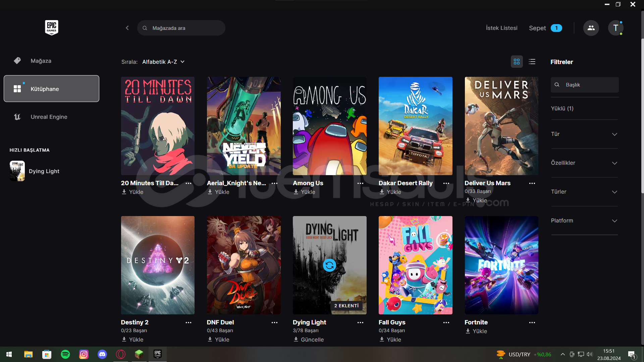The image size is (644, 362).
Task: Open options menu for Dakar Desert Rally
Action: coord(446,183)
